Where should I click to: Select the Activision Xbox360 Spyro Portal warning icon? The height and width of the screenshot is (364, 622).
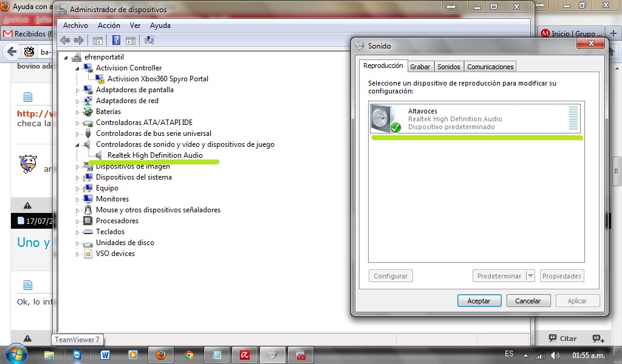click(100, 79)
